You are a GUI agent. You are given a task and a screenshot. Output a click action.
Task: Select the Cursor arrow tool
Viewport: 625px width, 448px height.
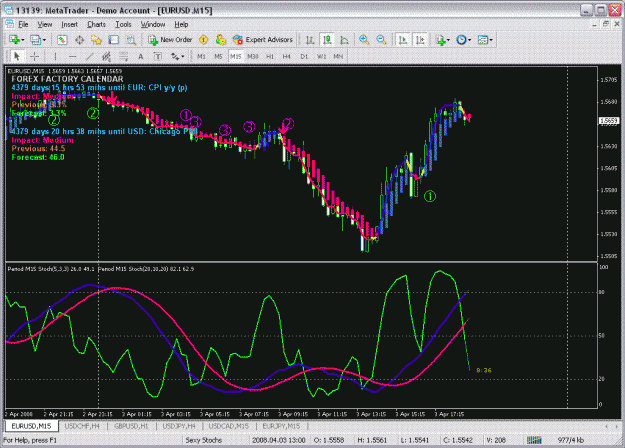point(17,57)
